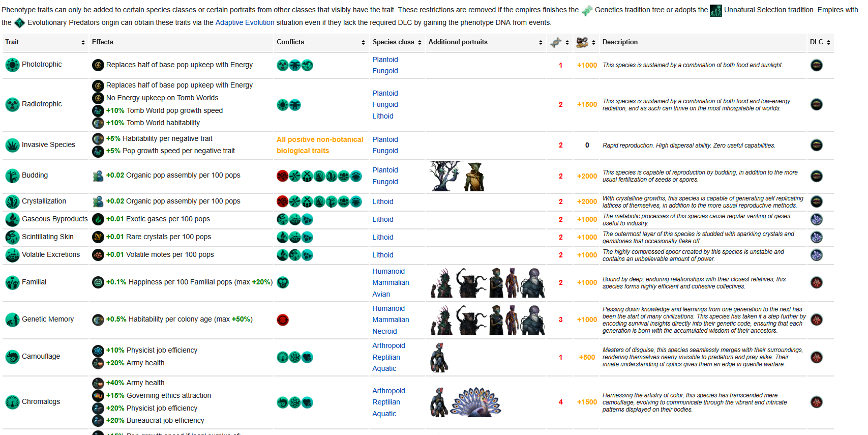Click the peacock-like portrait in Chromalogs row

(x=476, y=402)
